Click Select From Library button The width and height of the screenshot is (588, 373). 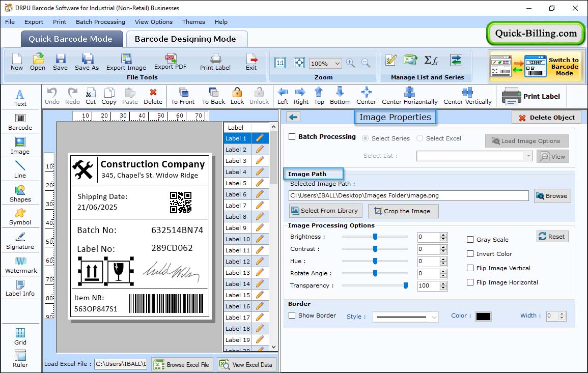[x=325, y=211]
